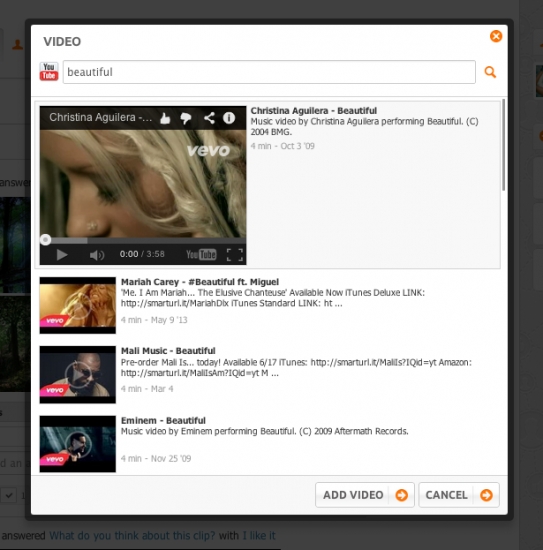The height and width of the screenshot is (550, 543).
Task: Play the Christina Aguilera video
Action: pos(62,255)
